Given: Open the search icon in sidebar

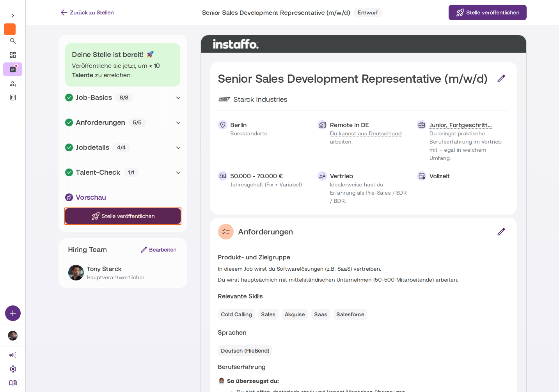Looking at the screenshot, I should coord(13,41).
